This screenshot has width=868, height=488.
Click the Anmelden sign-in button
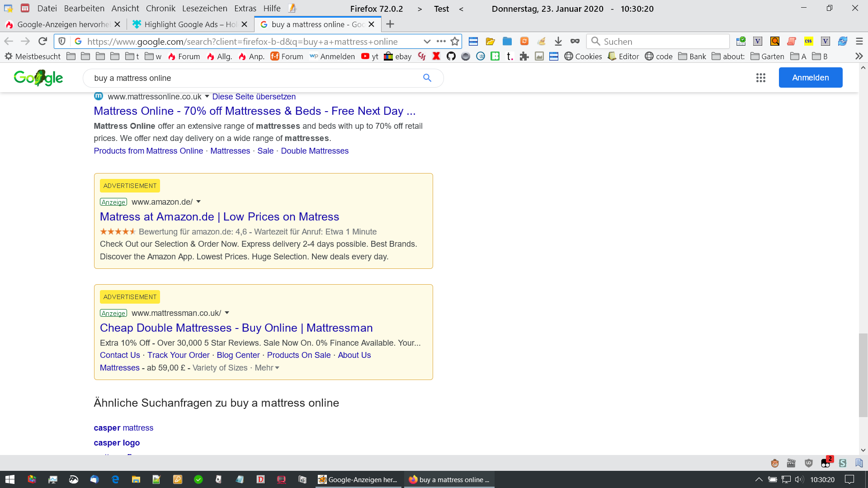(x=810, y=77)
